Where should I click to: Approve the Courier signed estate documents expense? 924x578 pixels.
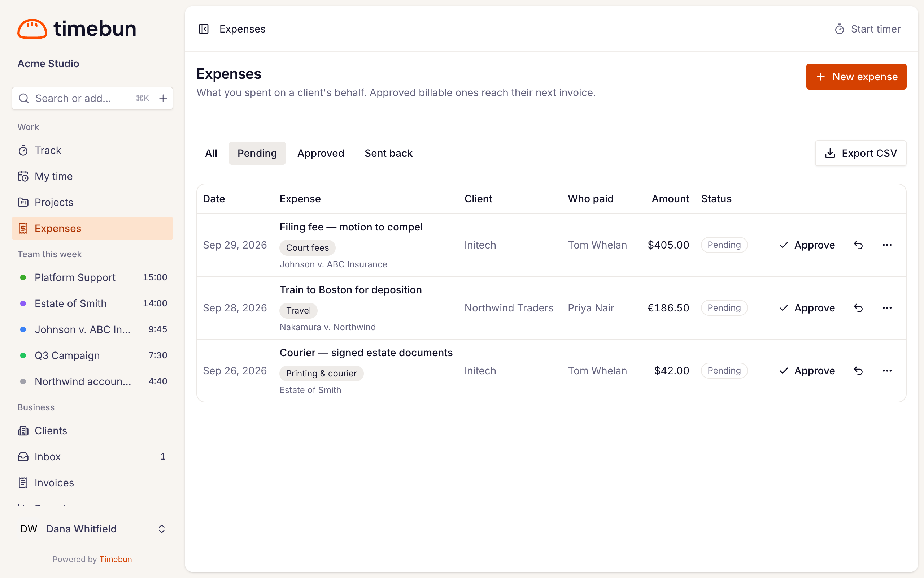coord(807,371)
